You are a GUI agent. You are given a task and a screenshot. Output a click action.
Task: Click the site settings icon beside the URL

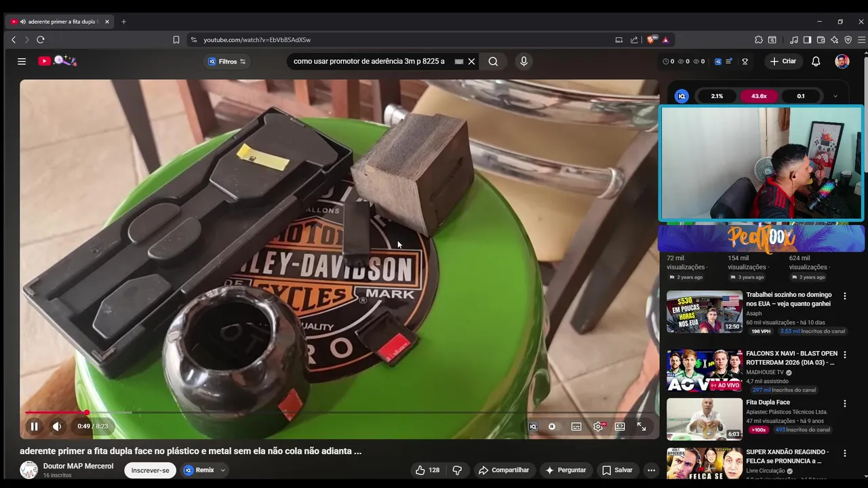194,40
